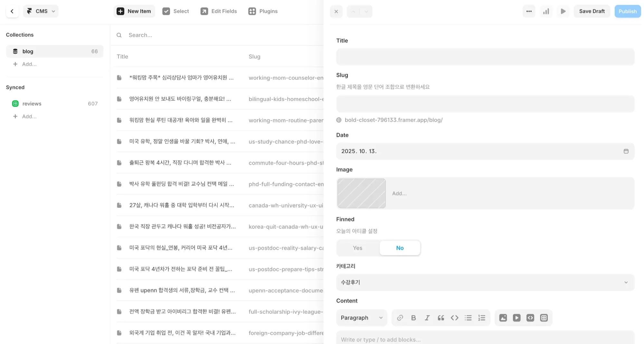Open the CMS workspace dropdown
The image size is (644, 344).
pos(41,11)
